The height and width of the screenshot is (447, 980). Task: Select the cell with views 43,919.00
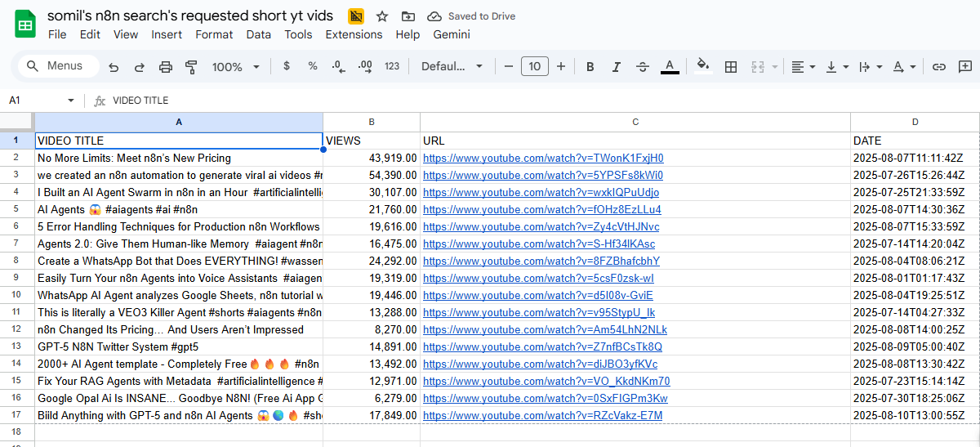coord(372,159)
